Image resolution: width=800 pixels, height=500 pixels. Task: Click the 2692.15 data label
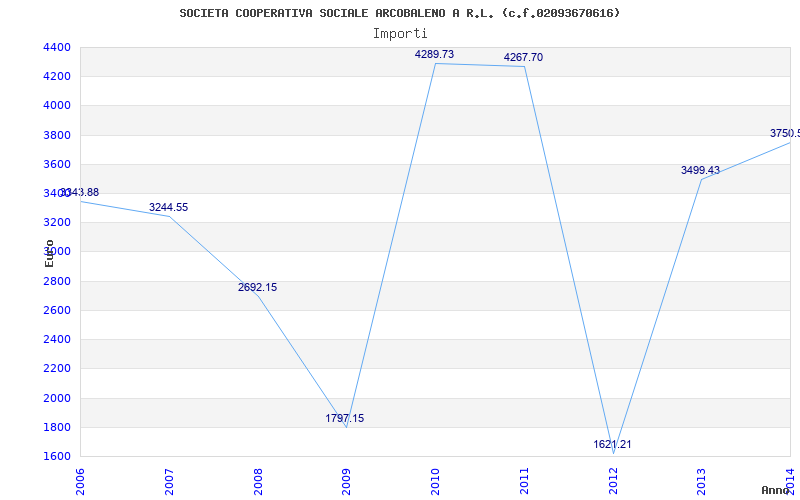[x=257, y=287]
